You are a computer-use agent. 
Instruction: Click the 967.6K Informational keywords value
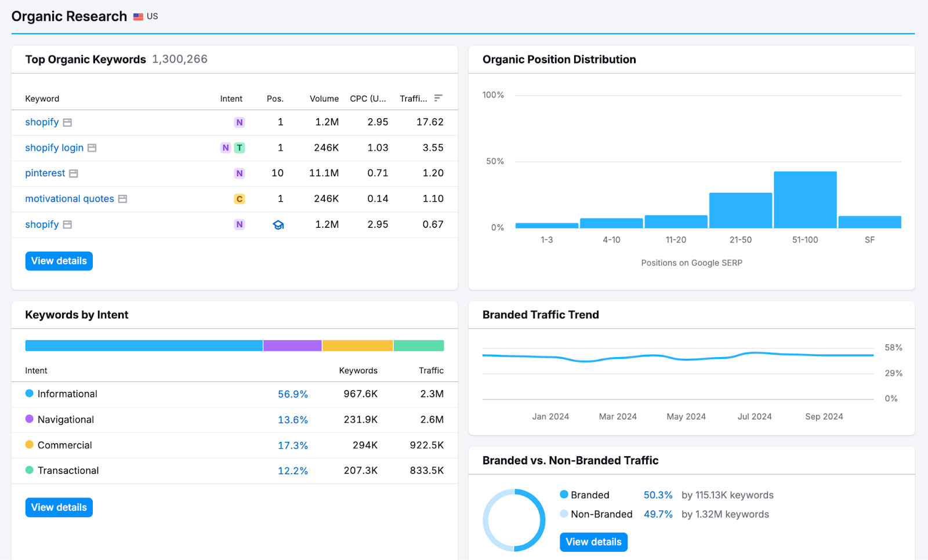pos(361,394)
